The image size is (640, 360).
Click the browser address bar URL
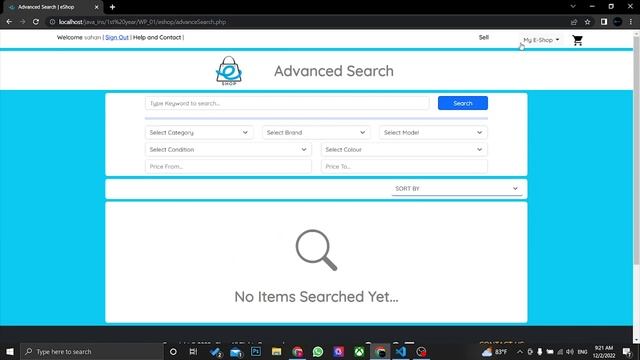(142, 22)
